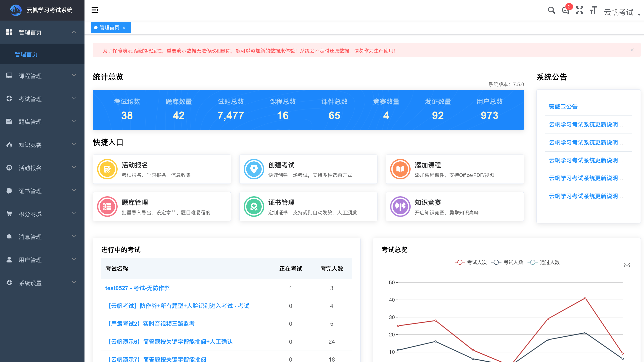644x362 pixels.
Task: Click the 消息管理 bell icon
Action: (9, 236)
